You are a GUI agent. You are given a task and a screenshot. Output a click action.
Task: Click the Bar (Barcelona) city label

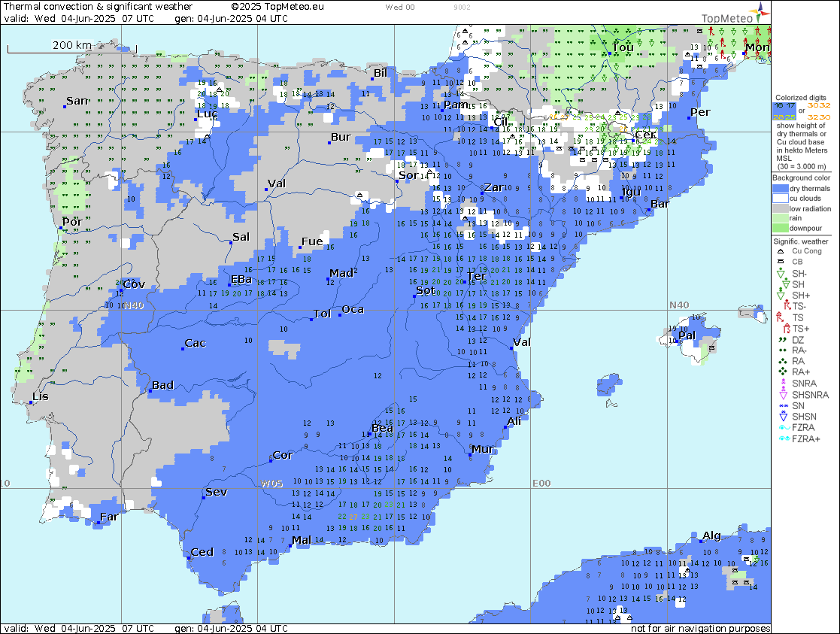click(660, 204)
